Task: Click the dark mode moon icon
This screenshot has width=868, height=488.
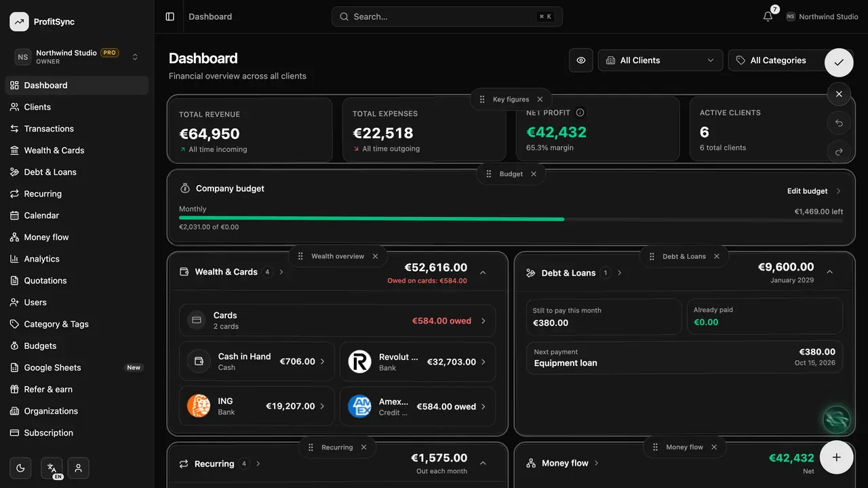Action: [20, 468]
